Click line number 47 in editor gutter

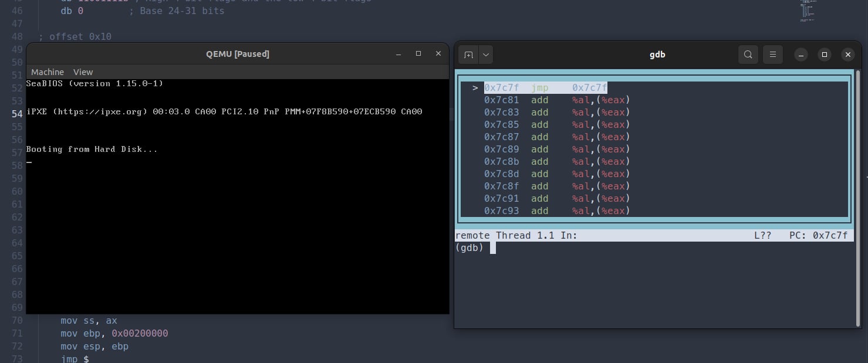[16, 23]
